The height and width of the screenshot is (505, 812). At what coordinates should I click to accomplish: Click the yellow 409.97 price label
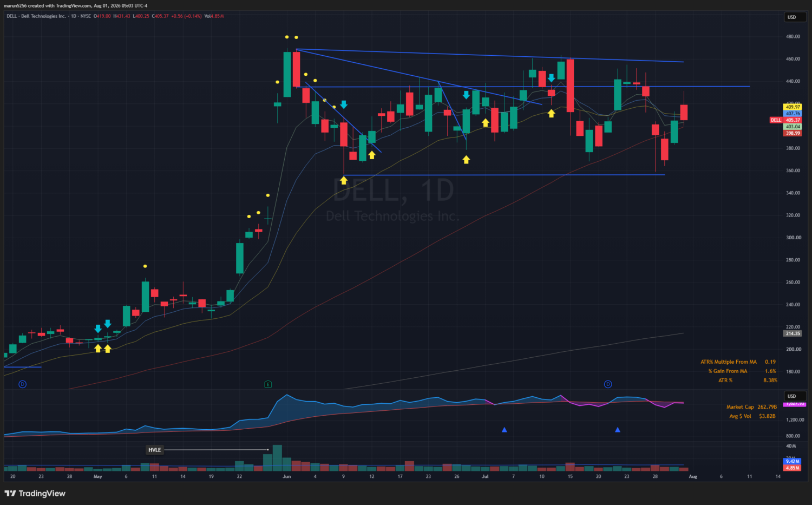pyautogui.click(x=793, y=107)
